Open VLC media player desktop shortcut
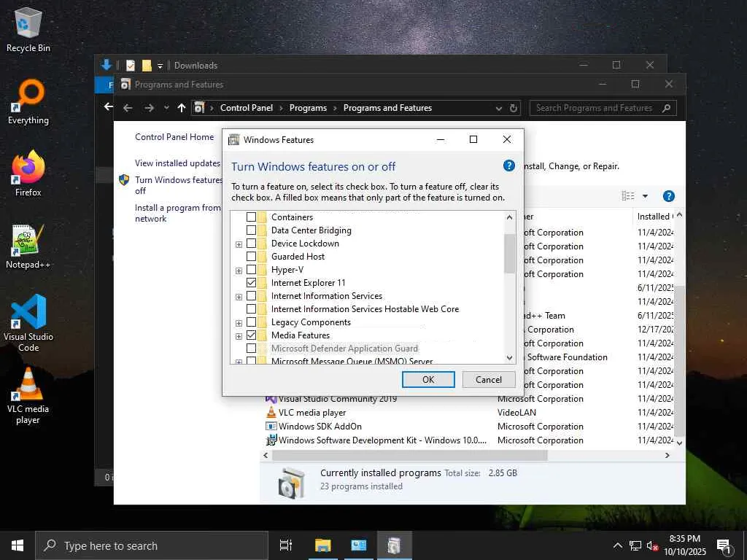The height and width of the screenshot is (560, 747). pyautogui.click(x=28, y=395)
